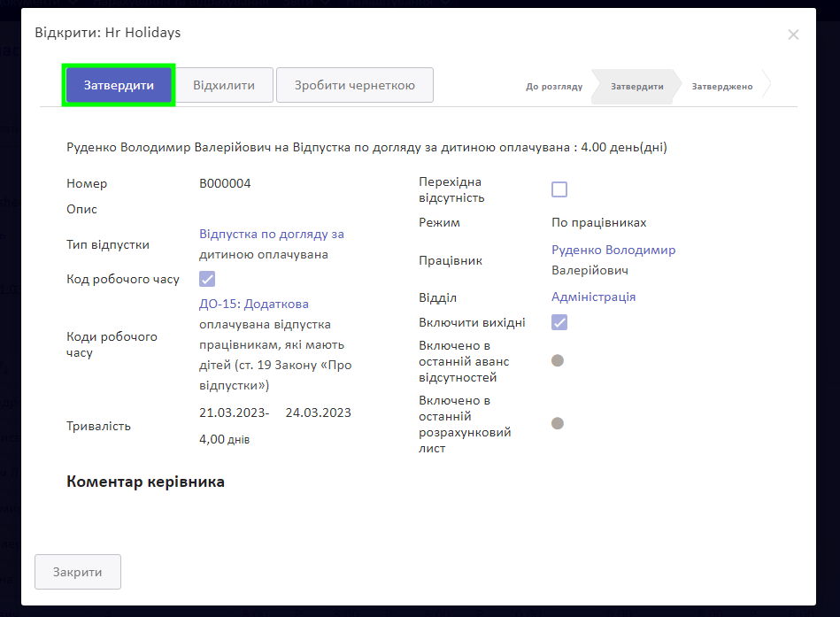Click the last payslip status indicator

(558, 423)
